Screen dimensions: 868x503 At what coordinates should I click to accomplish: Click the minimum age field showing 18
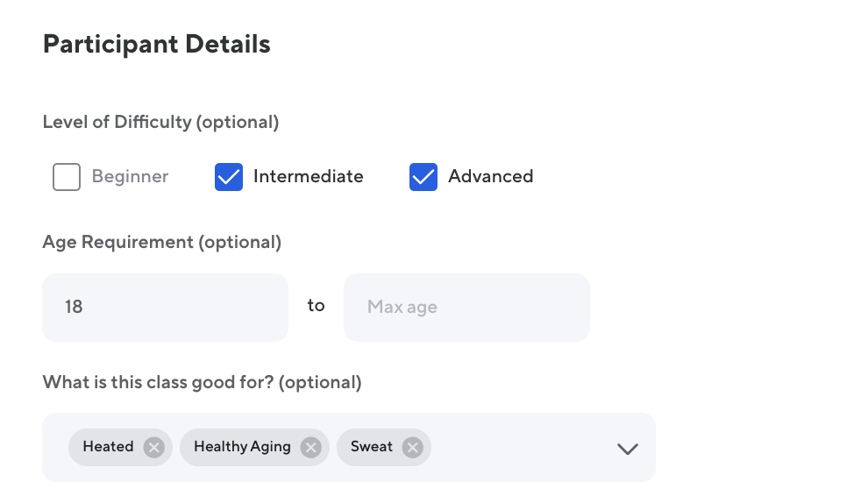(x=165, y=308)
